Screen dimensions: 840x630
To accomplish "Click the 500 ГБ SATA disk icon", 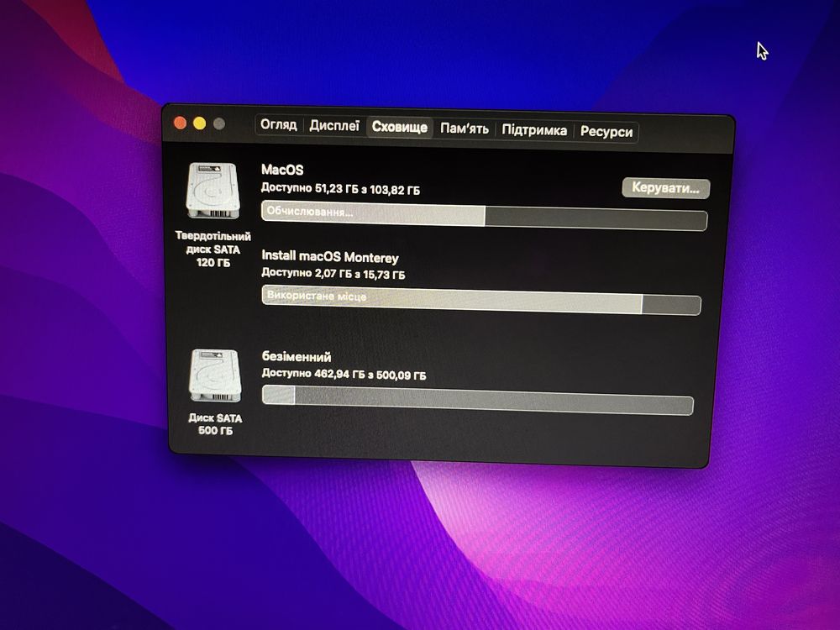I will pos(215,375).
